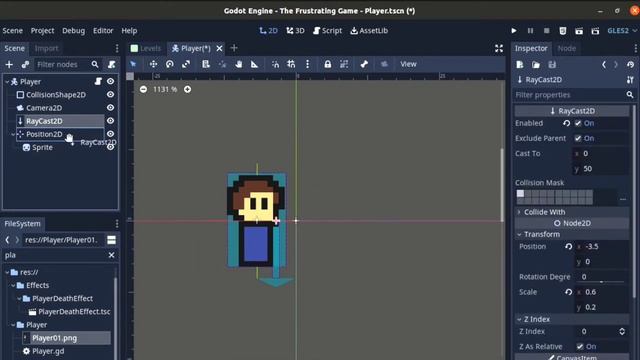Open script attached to Player node
The width and height of the screenshot is (640, 360).
click(98, 81)
